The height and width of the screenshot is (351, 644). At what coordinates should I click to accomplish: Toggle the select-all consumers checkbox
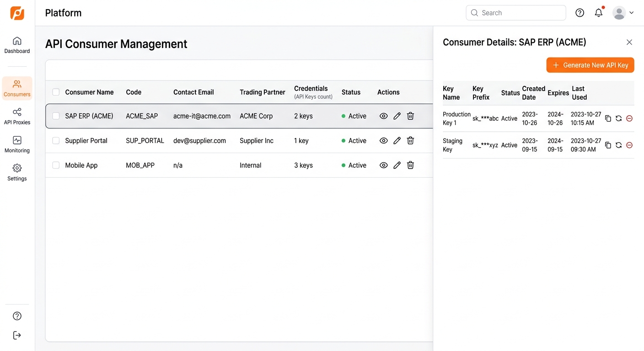[56, 92]
